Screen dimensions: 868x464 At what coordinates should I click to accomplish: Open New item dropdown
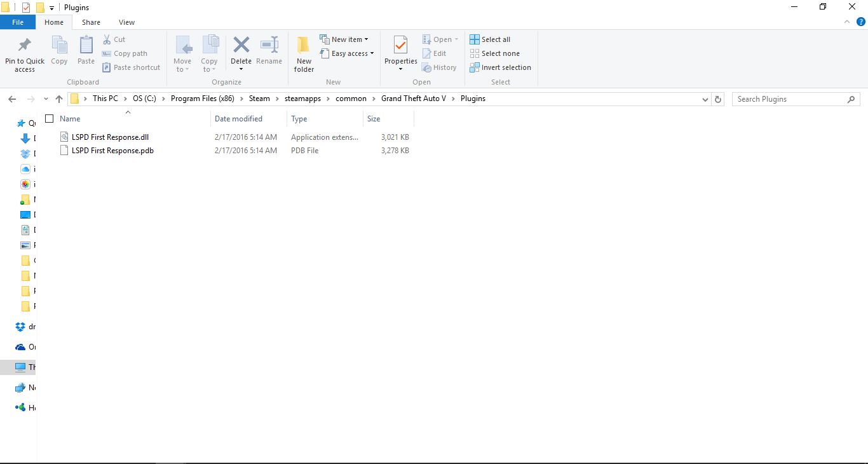pos(344,39)
